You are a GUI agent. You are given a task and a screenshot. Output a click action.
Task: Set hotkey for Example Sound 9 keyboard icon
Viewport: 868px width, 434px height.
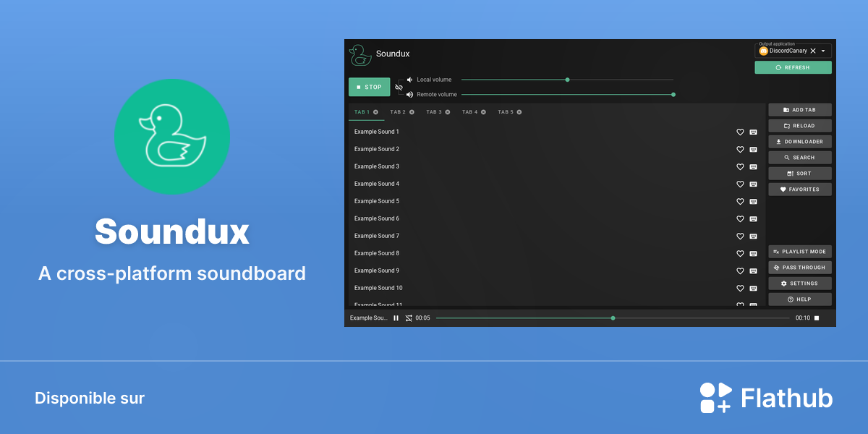pos(753,271)
